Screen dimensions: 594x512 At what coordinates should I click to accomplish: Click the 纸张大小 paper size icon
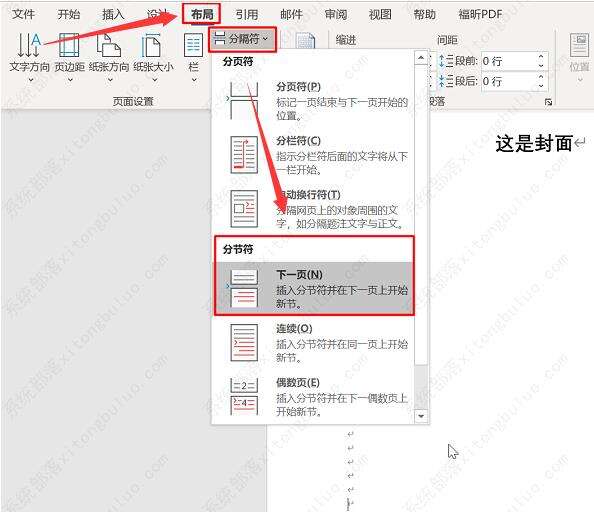pyautogui.click(x=152, y=45)
